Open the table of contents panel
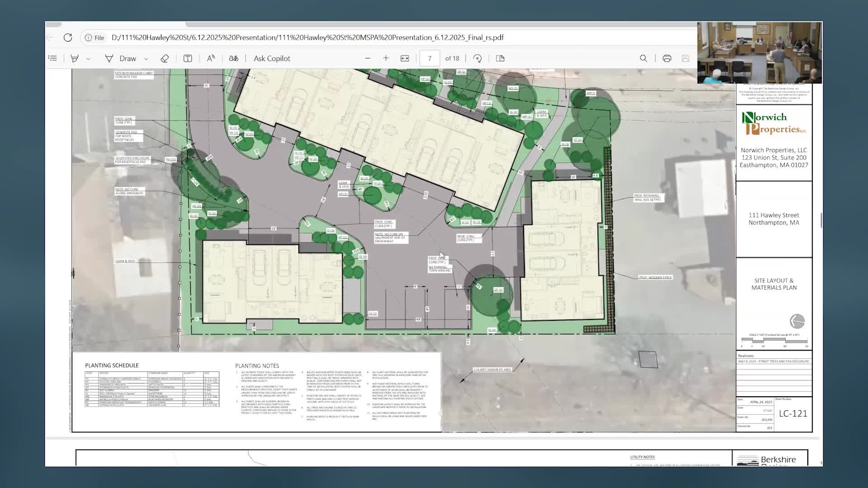The width and height of the screenshot is (868, 488). [52, 58]
